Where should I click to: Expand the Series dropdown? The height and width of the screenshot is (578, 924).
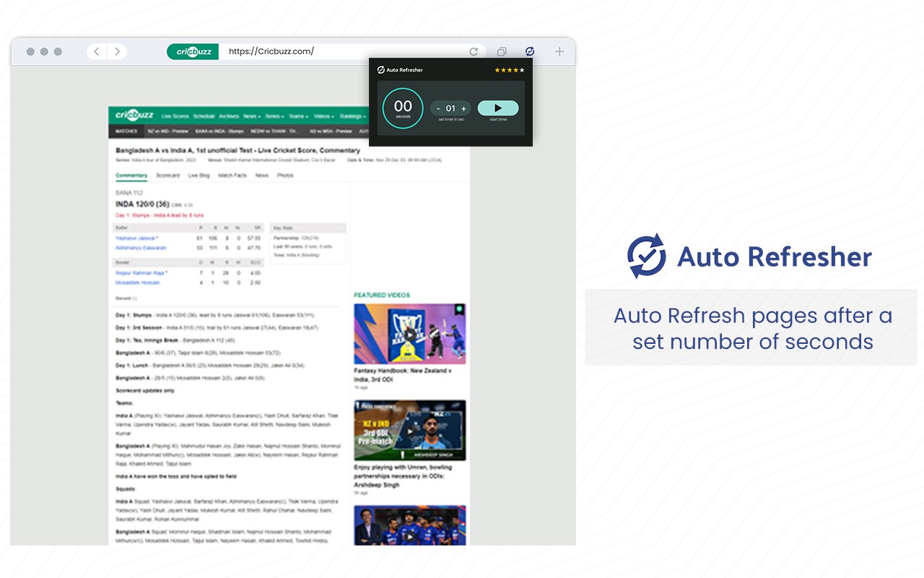tap(274, 116)
